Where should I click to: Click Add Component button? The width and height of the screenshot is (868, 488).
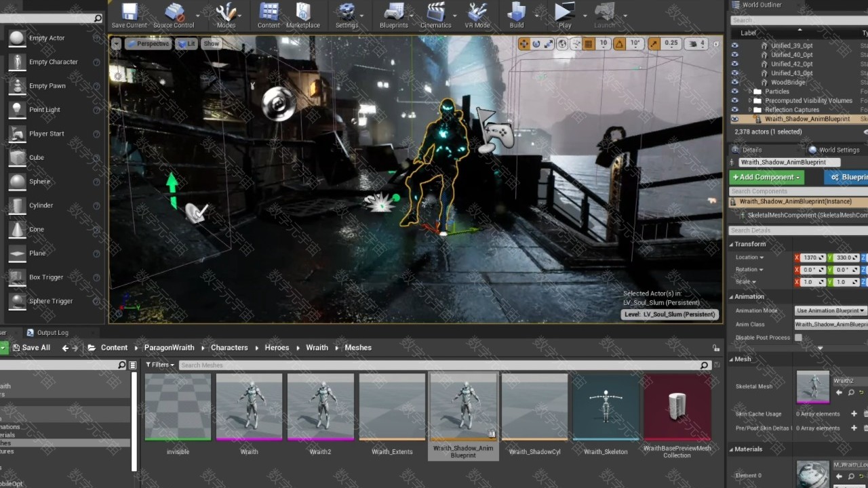[x=767, y=177]
